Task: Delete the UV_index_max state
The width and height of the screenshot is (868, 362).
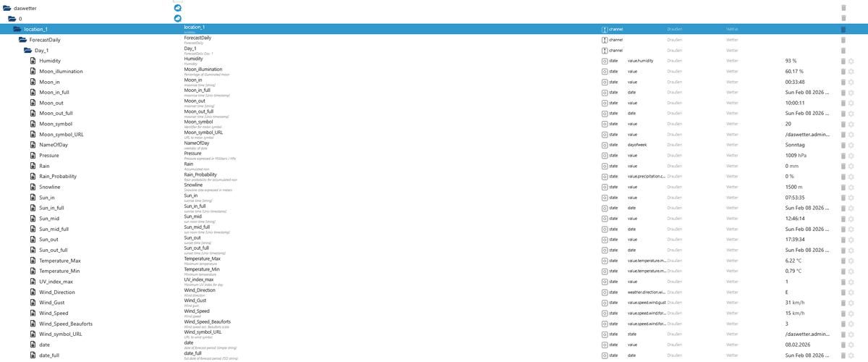Action: 843,282
